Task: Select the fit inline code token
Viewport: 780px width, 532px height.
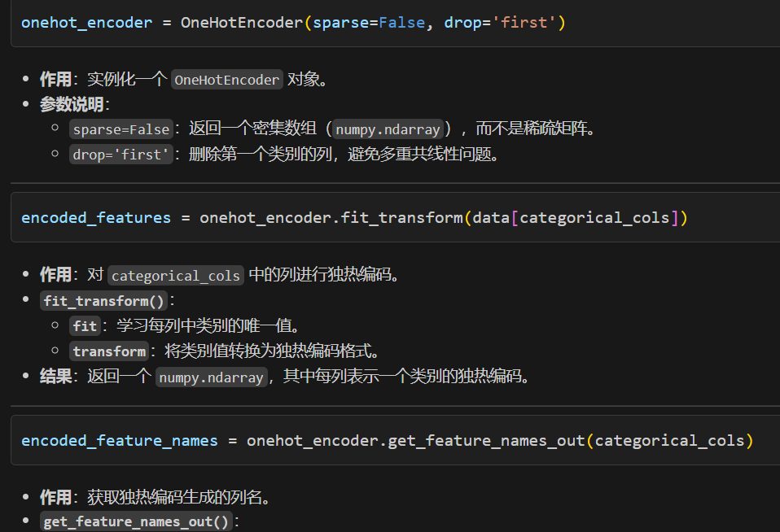Action: pos(85,326)
